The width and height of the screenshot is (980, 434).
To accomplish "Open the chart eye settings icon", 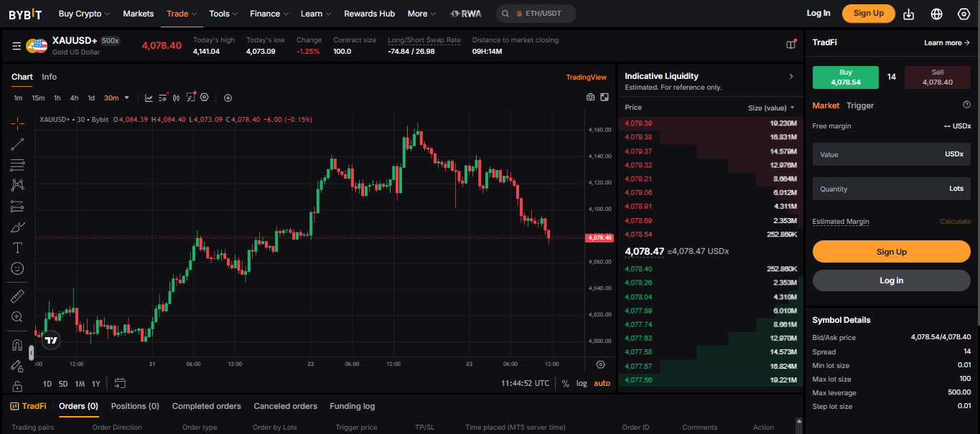I will click(x=205, y=98).
